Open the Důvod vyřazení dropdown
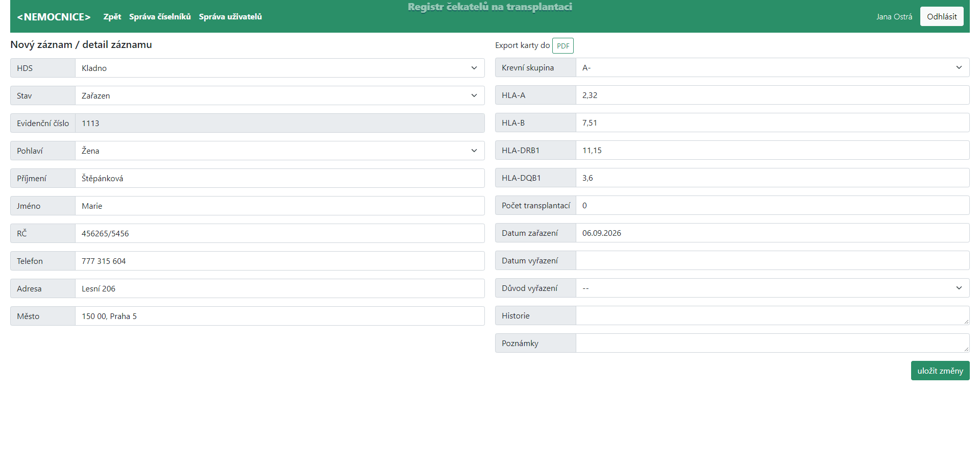 772,288
